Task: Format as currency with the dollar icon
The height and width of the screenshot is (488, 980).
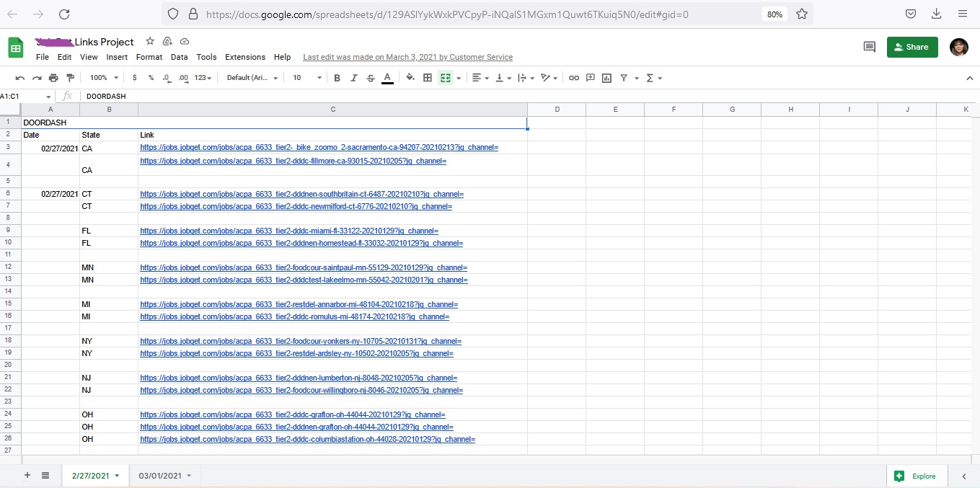Action: 135,78
